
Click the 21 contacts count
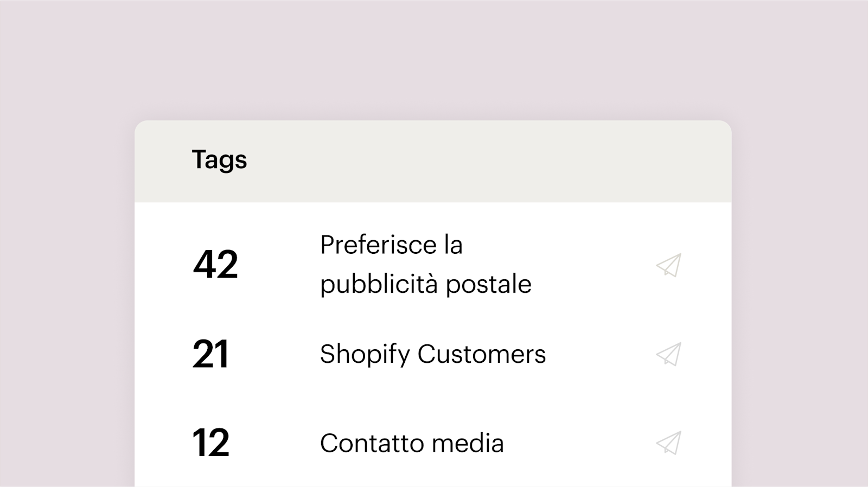click(210, 355)
